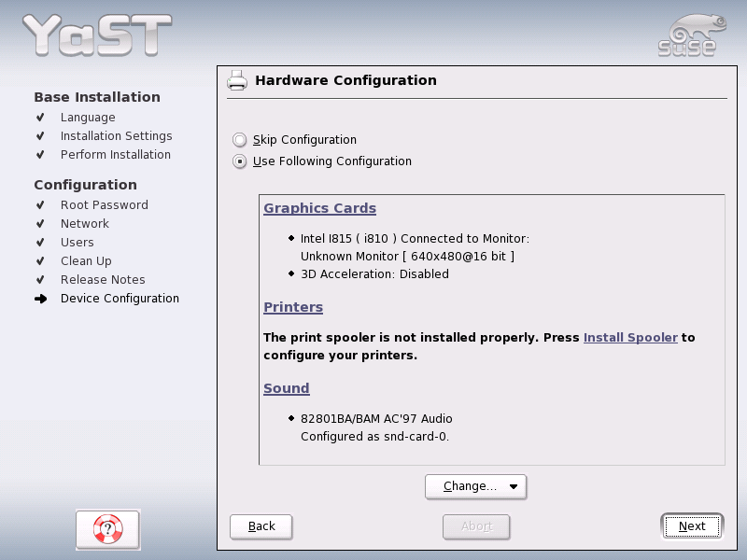Viewport: 747px width, 560px height.
Task: Click the checkmark beside Network
Action: (x=40, y=223)
